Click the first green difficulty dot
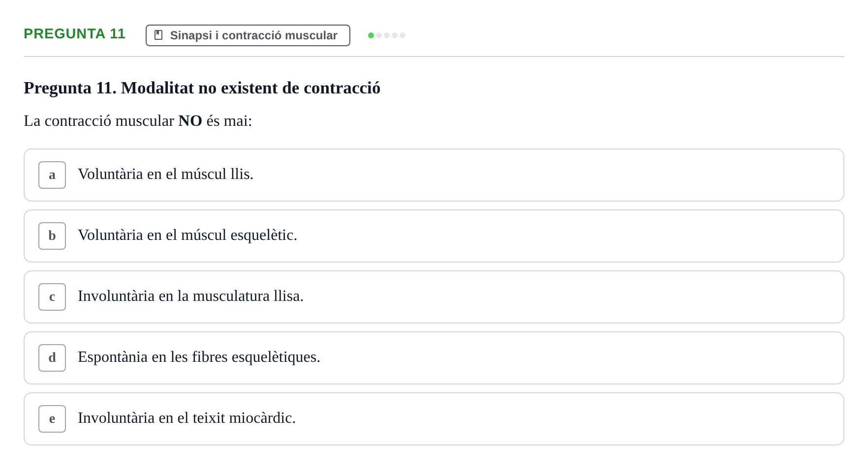This screenshot has width=868, height=470. click(x=371, y=35)
